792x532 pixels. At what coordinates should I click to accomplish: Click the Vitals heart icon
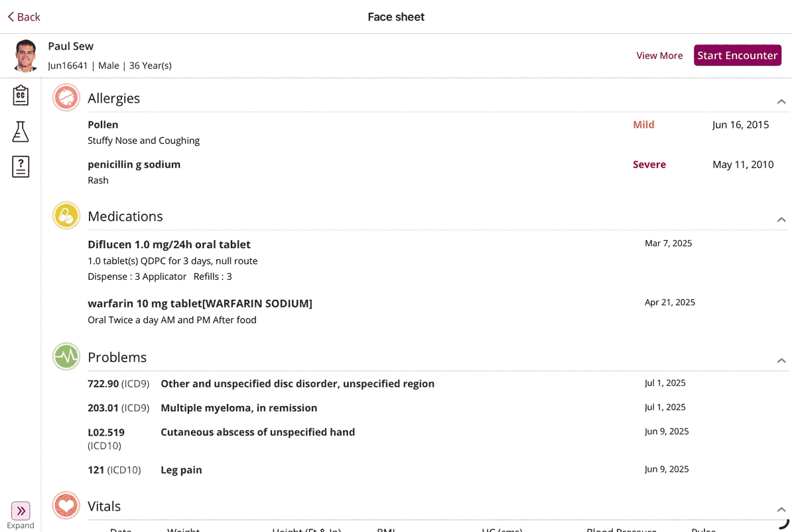point(66,505)
